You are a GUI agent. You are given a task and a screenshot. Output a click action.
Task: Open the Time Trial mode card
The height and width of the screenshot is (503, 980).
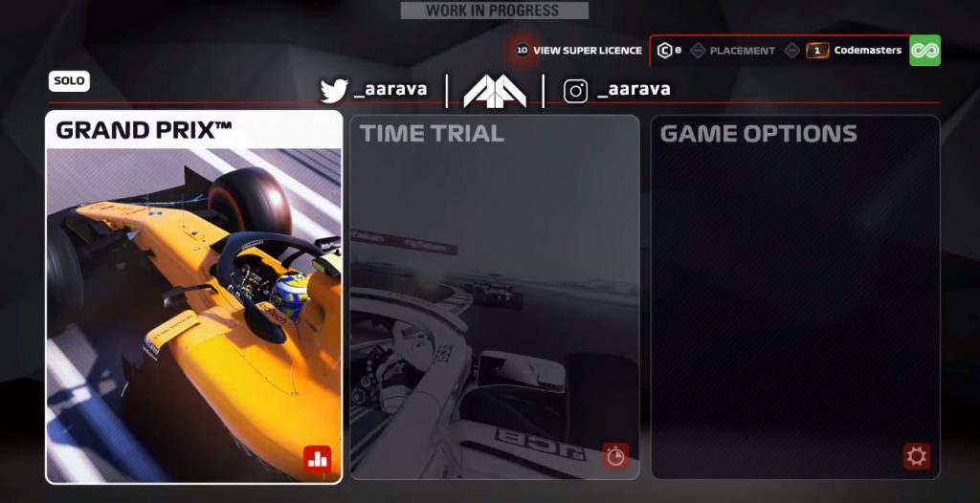(495, 297)
